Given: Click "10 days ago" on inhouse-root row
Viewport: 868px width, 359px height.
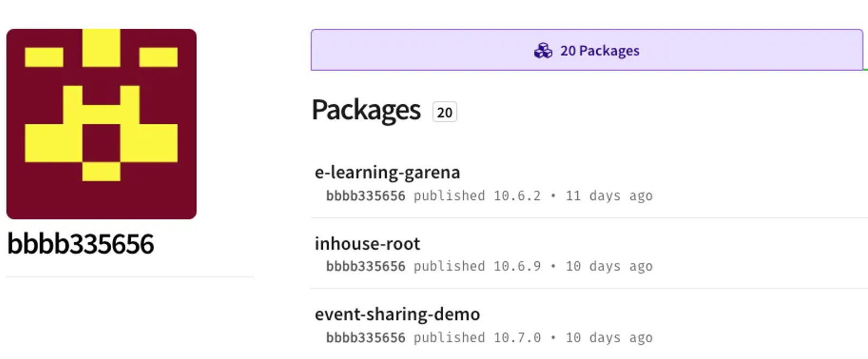Looking at the screenshot, I should [609, 267].
